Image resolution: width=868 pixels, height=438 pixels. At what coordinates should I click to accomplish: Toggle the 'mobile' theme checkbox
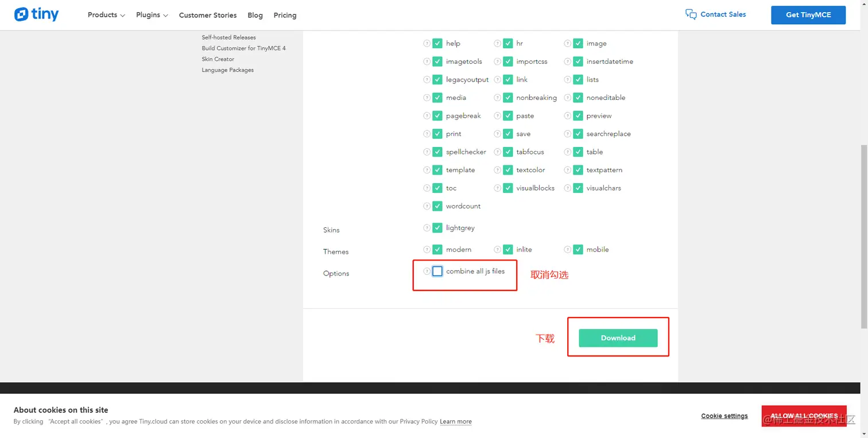pos(578,249)
